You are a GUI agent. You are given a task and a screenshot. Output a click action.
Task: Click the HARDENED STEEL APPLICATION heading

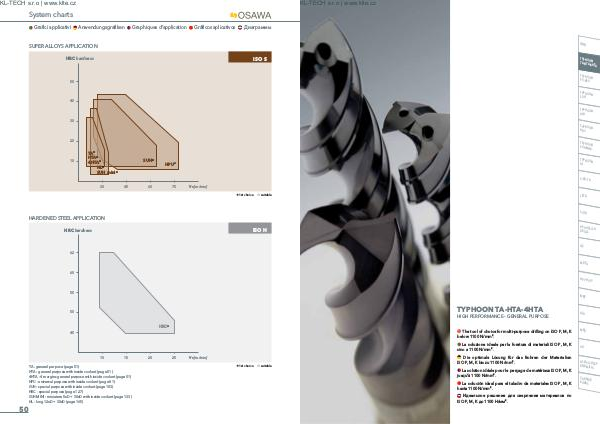coord(67,218)
